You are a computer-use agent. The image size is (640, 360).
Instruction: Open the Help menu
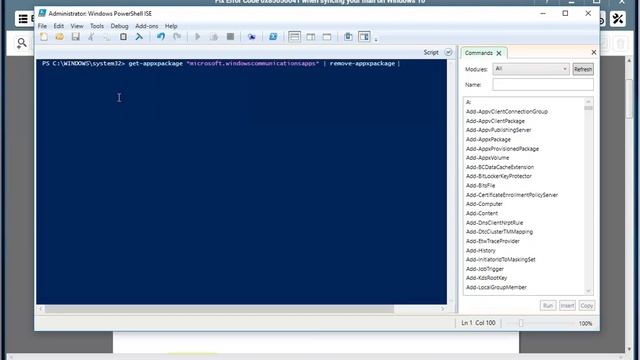pyautogui.click(x=171, y=26)
